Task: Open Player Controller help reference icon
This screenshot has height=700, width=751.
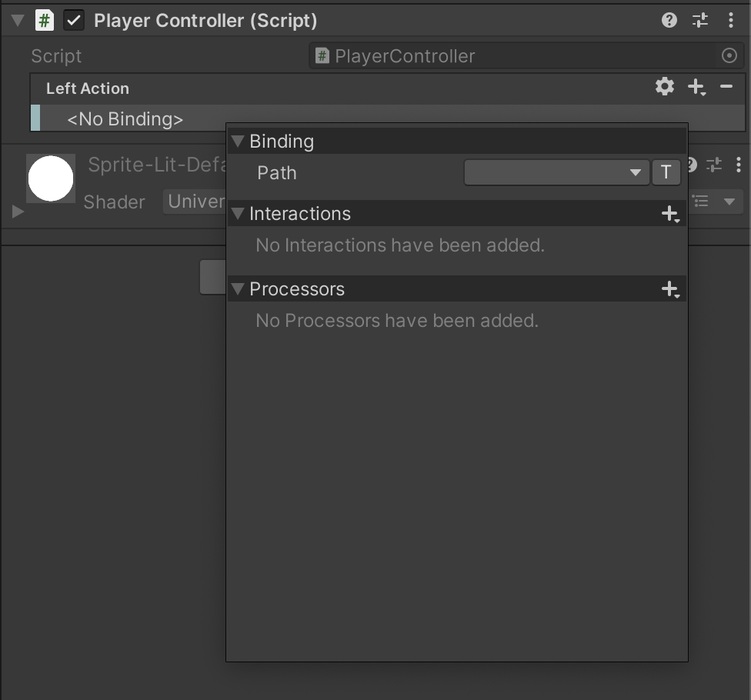Action: [669, 21]
